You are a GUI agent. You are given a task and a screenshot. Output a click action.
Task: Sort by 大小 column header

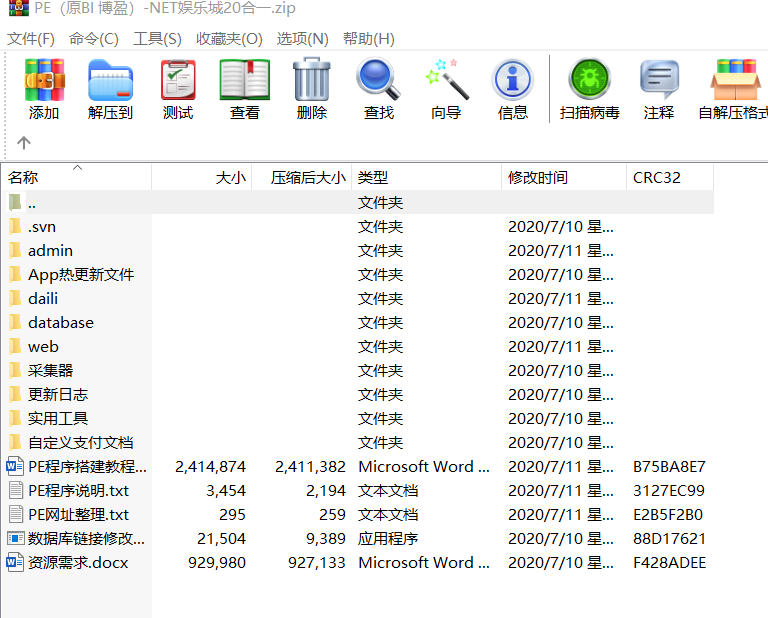(x=230, y=178)
